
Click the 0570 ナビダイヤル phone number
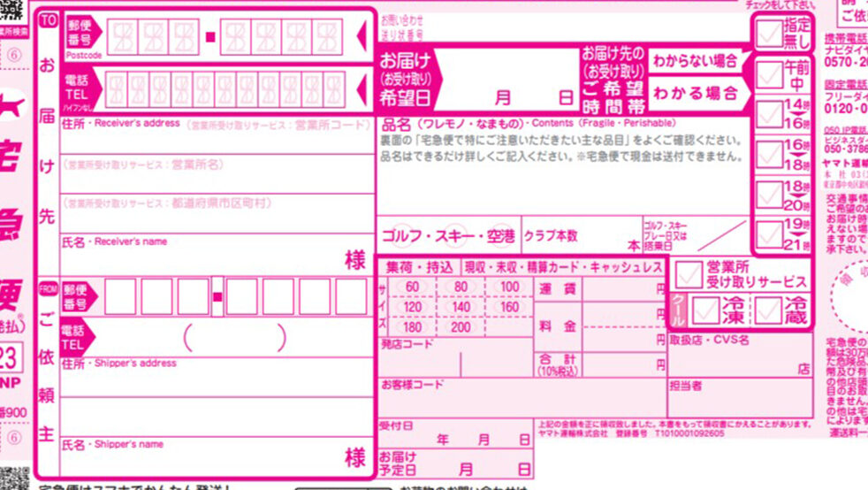(x=846, y=62)
